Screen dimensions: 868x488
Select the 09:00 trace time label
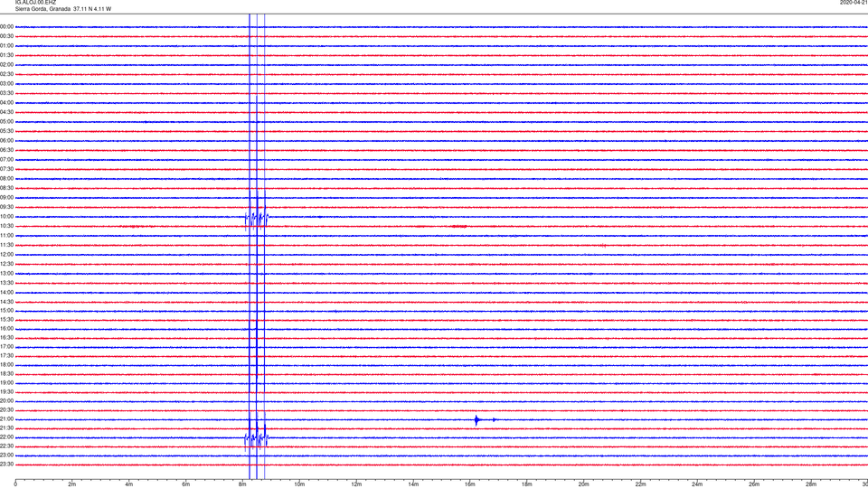point(6,198)
